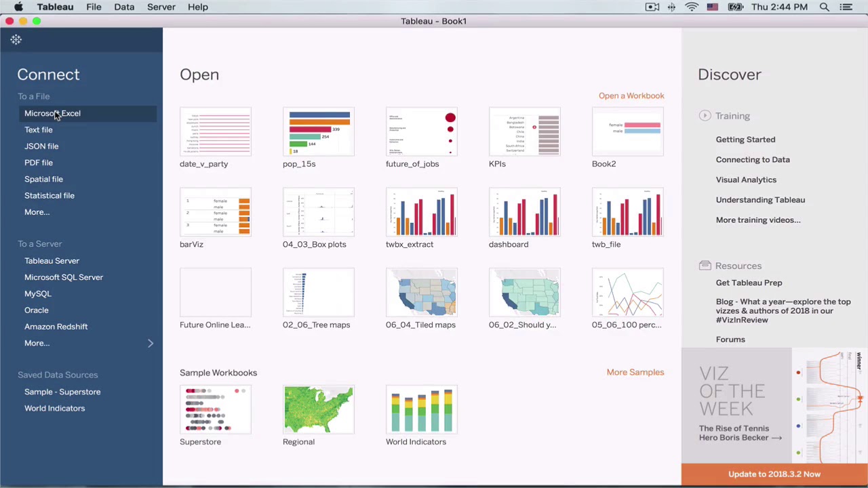Click the US flag input source icon
Image resolution: width=868 pixels, height=488 pixels.
pyautogui.click(x=713, y=7)
